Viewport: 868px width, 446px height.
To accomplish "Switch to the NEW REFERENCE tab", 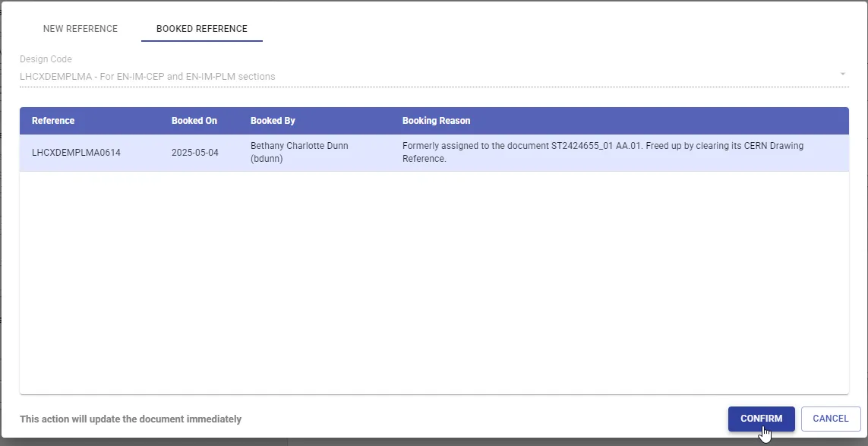I will 80,29.
